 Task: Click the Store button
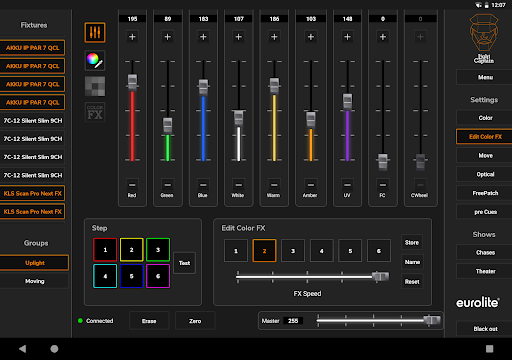(412, 242)
